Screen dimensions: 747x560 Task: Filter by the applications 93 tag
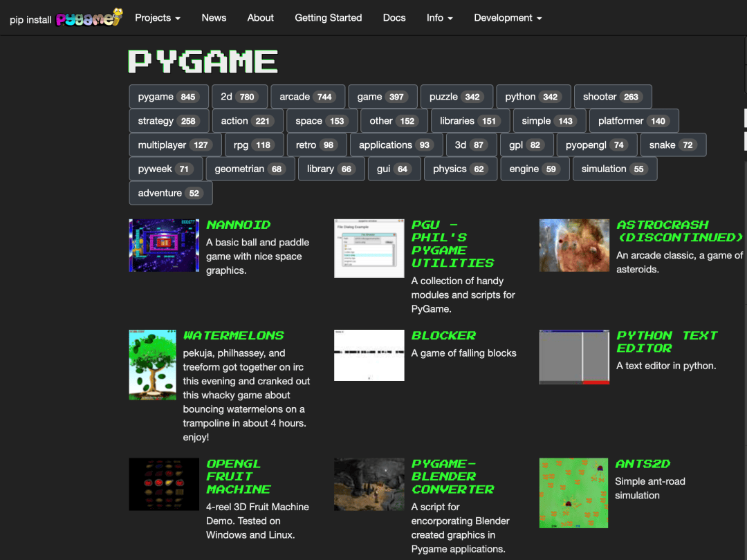click(396, 144)
